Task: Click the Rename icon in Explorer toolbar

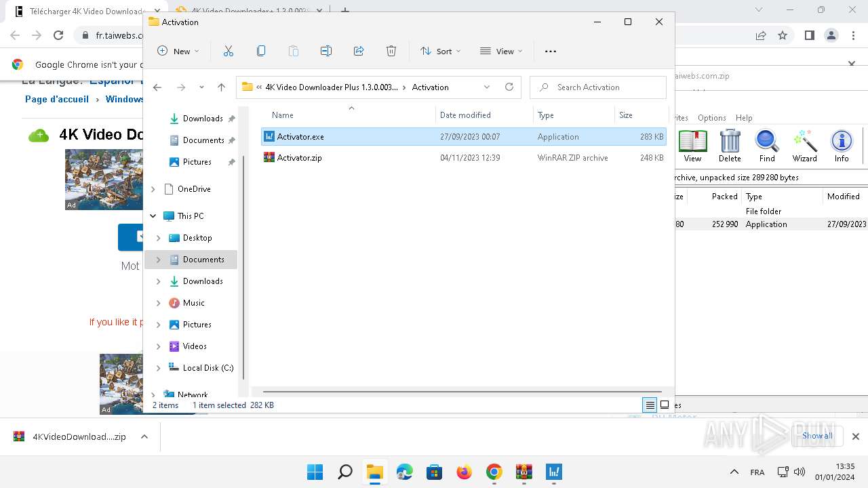Action: click(326, 51)
